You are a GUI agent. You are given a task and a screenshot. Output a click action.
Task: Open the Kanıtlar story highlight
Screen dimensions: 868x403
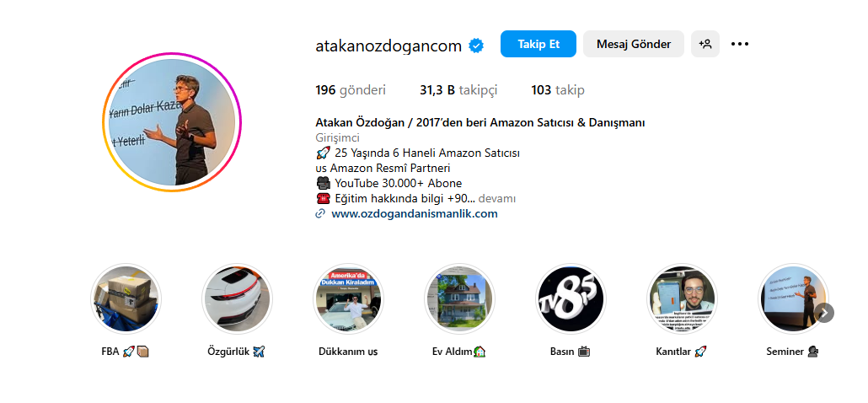click(682, 298)
